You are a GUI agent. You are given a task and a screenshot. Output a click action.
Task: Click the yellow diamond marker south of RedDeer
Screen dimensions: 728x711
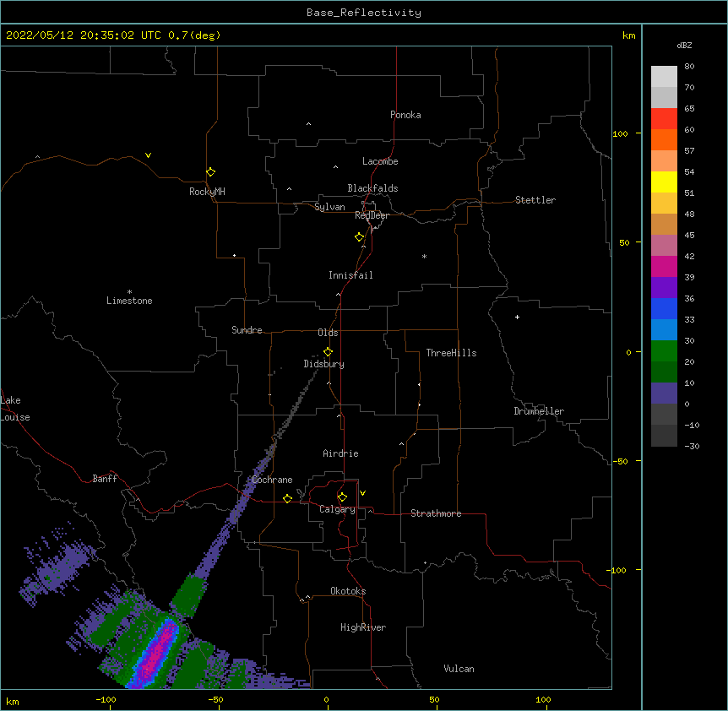coord(359,237)
